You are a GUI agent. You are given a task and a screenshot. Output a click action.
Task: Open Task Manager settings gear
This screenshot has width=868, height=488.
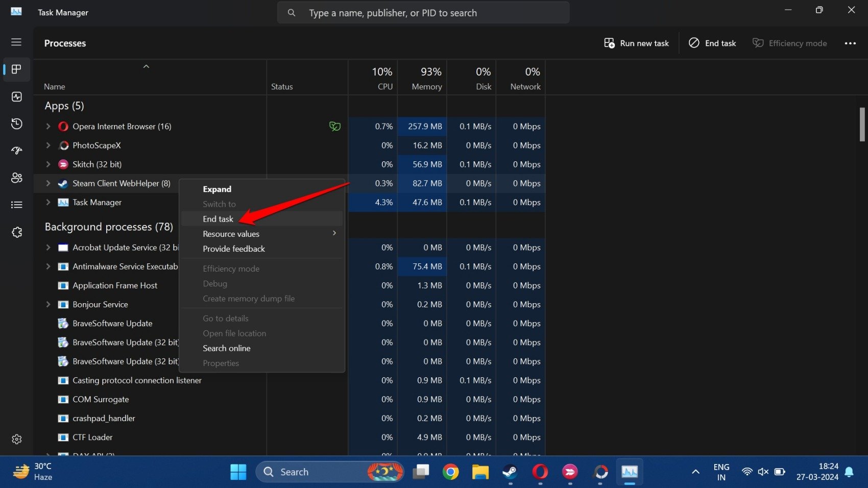(16, 439)
